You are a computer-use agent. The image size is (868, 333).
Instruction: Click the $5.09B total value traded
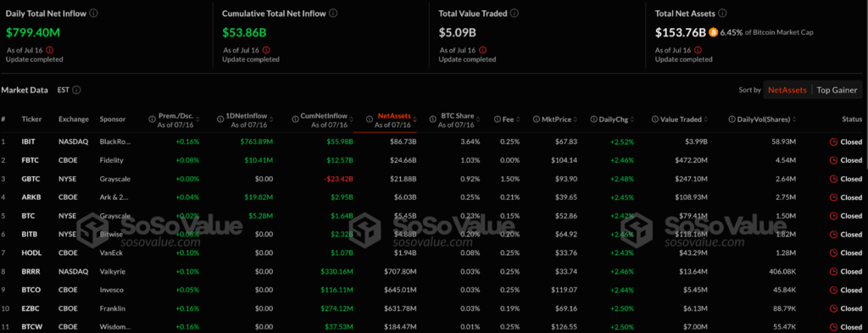(457, 33)
